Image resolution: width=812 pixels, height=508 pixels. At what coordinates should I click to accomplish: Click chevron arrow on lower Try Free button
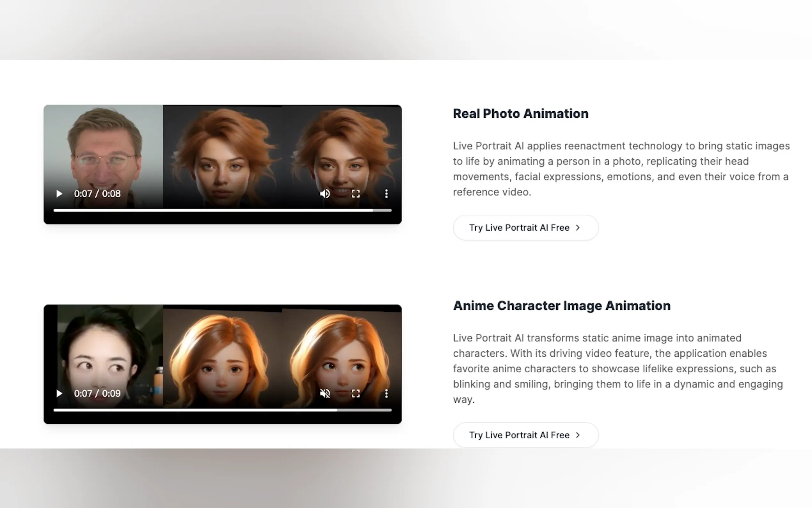click(x=578, y=435)
